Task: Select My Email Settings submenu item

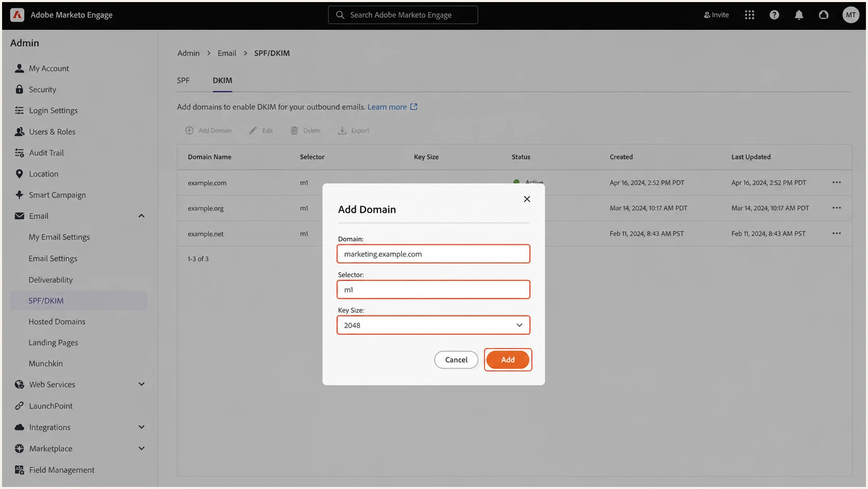Action: point(59,237)
